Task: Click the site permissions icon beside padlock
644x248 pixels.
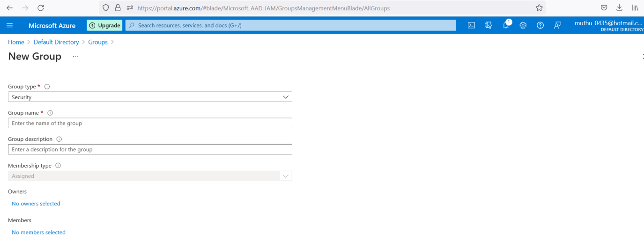Action: click(130, 8)
